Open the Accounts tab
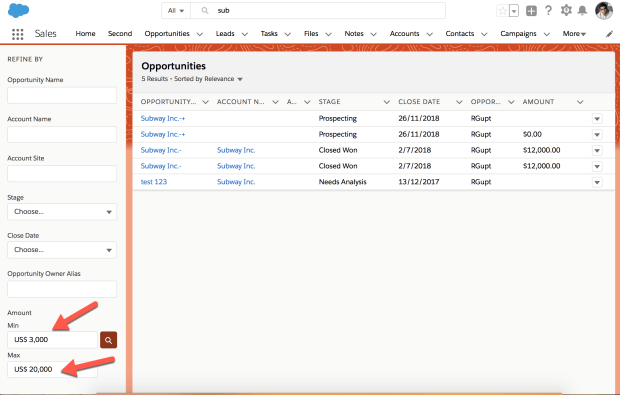The image size is (620, 395). click(x=404, y=34)
